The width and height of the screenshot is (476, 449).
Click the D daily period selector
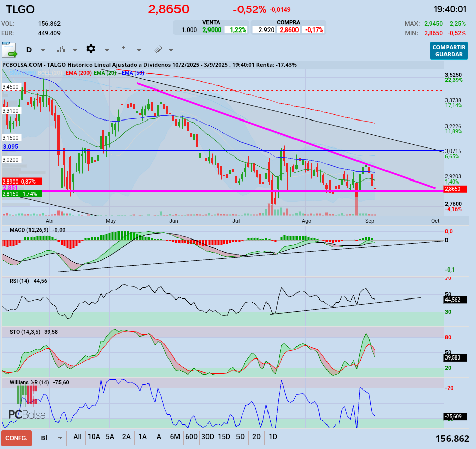click(29, 50)
